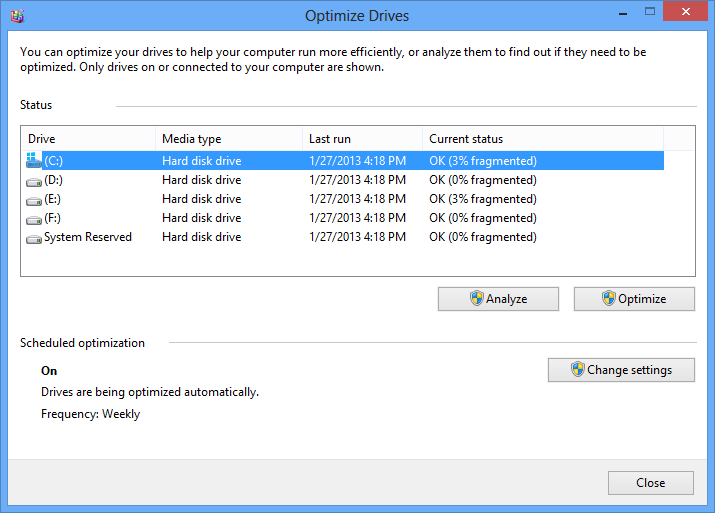The height and width of the screenshot is (513, 715).
Task: Select the System Reserved drive row
Action: (344, 237)
